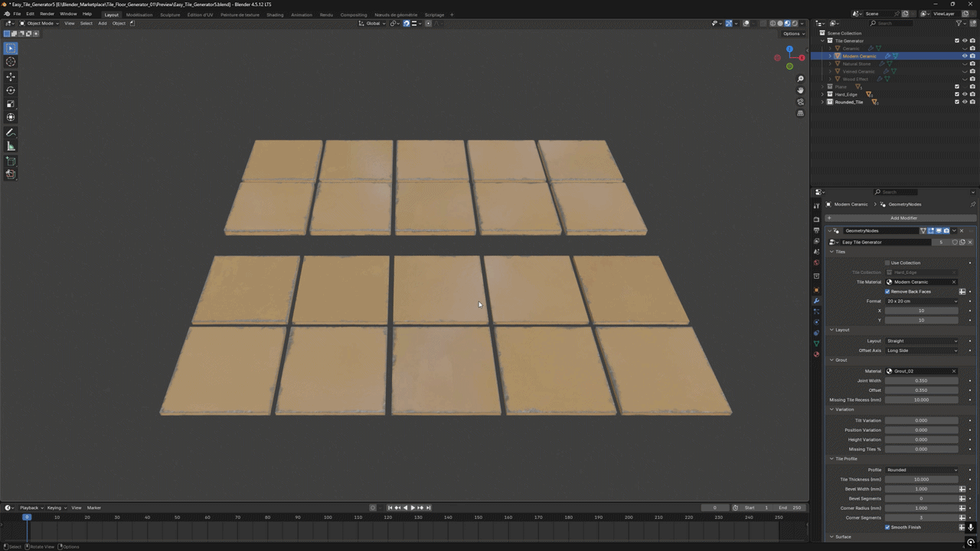Click the zoom magnifier viewport gizmo
Viewport: 980px width, 551px height.
800,79
